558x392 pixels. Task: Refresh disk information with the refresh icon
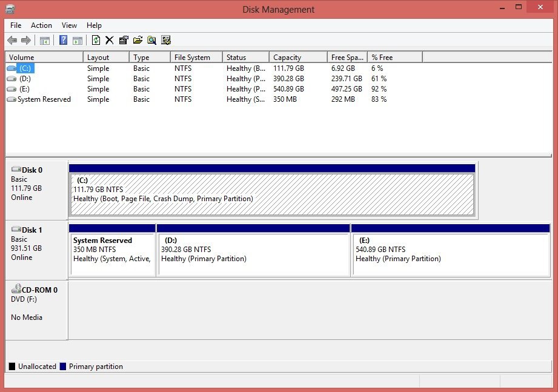(x=96, y=40)
